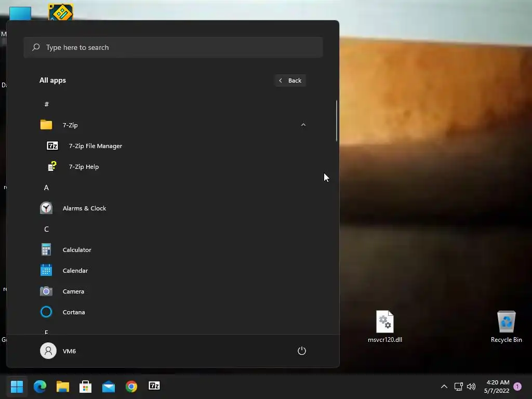Select the msvcr120.dll desktop file
The width and height of the screenshot is (532, 399).
tap(385, 326)
